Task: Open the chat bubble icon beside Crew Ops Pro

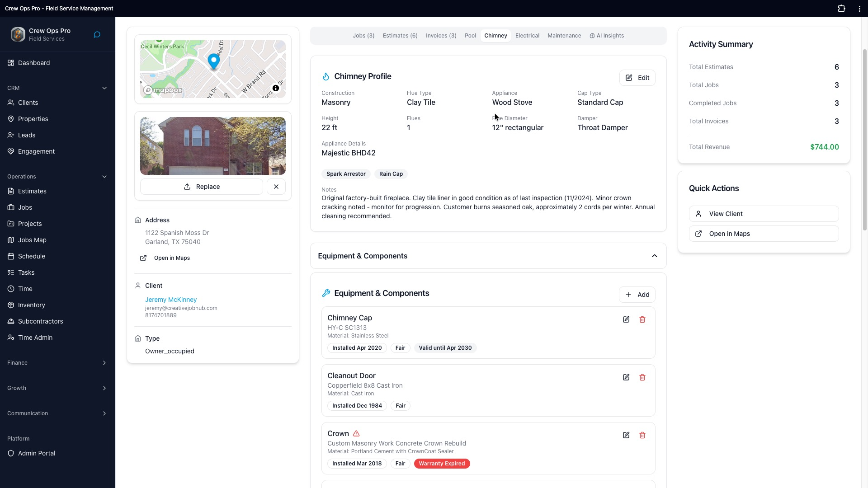Action: 97,35
